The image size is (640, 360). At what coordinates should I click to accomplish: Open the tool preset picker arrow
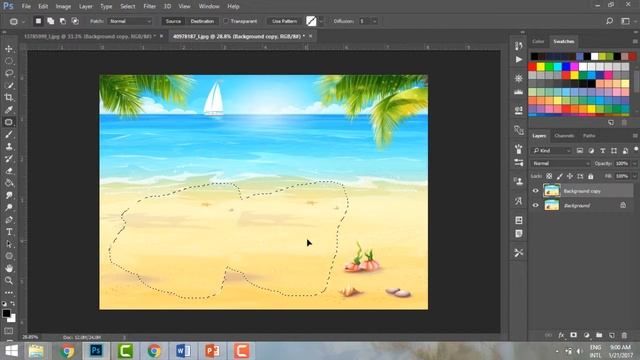point(23,21)
